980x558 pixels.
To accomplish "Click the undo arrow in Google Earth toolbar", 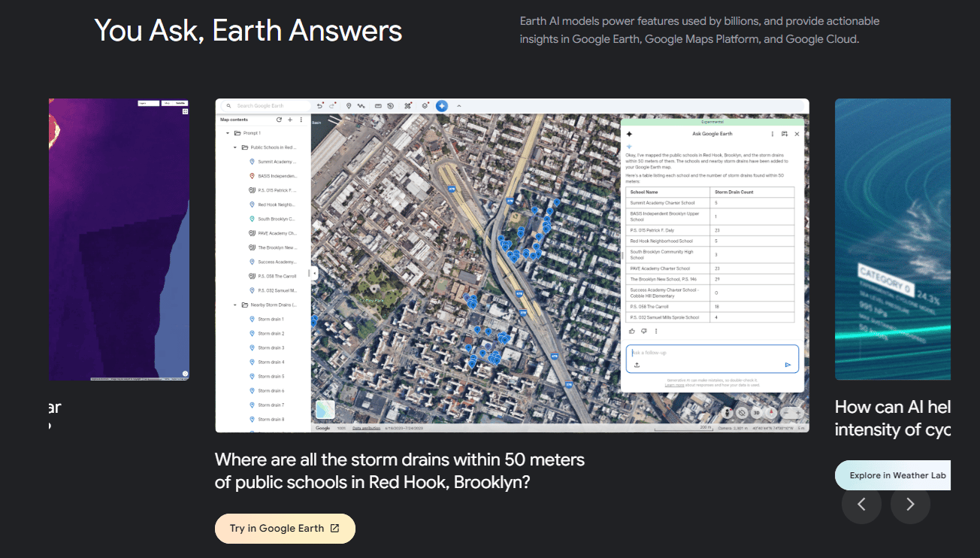I will coord(319,106).
